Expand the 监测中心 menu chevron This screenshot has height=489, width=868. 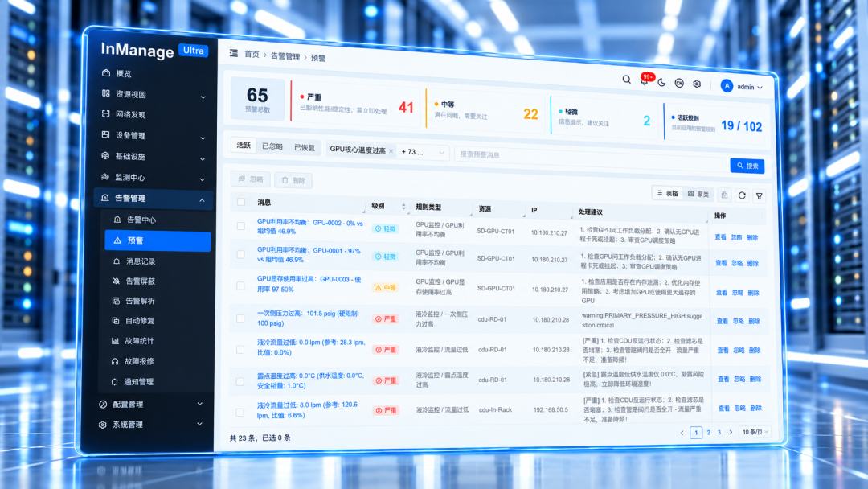click(x=202, y=179)
